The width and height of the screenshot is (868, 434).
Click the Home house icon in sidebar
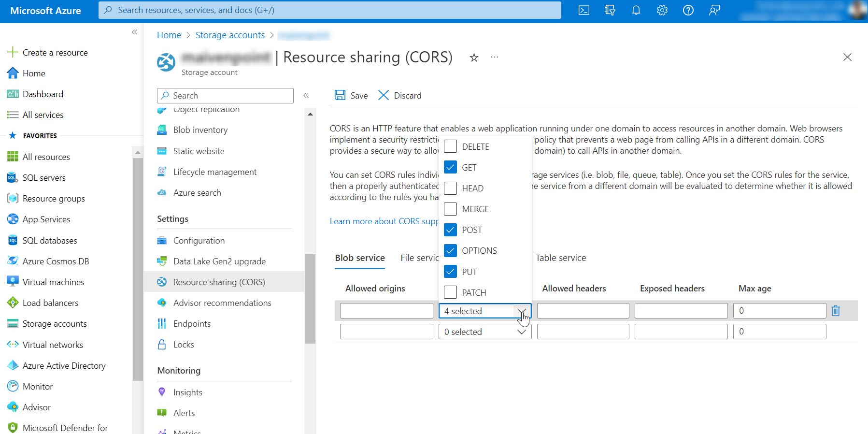click(x=13, y=73)
